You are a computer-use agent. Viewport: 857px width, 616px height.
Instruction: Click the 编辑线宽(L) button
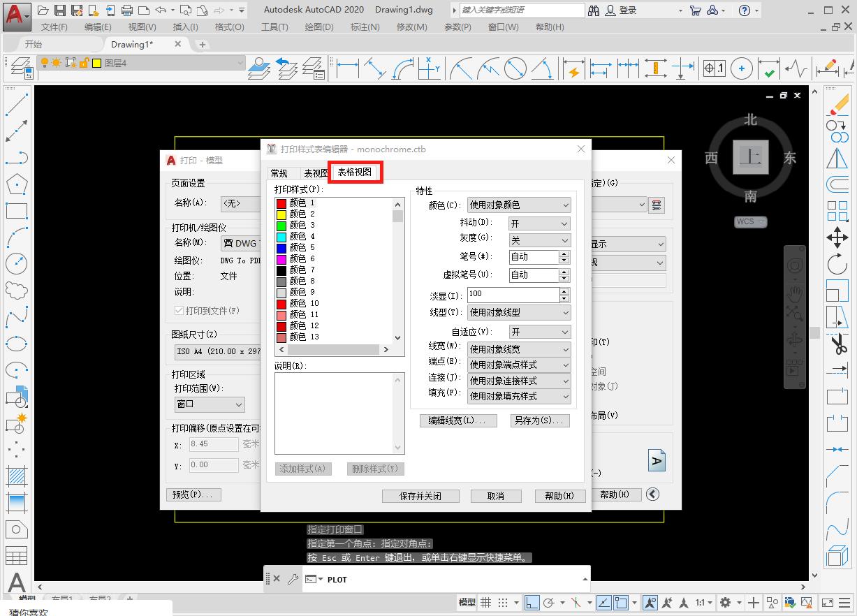[457, 420]
